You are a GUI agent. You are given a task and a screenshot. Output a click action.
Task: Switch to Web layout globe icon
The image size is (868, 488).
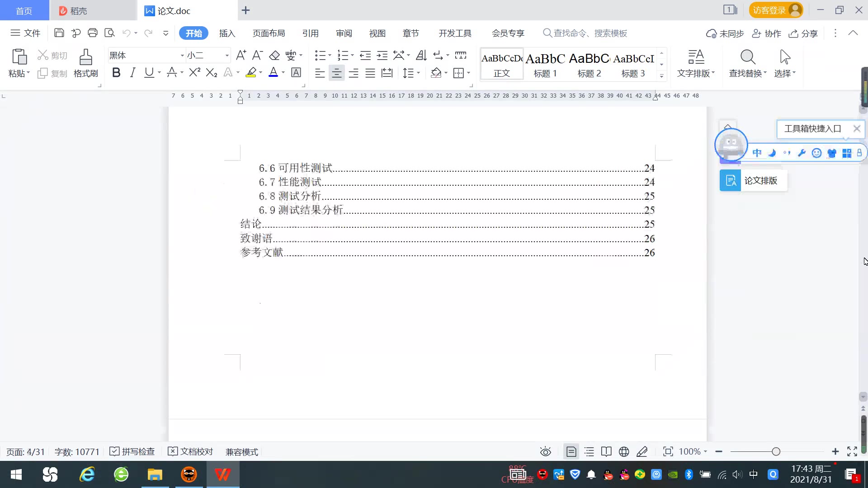[x=624, y=451]
